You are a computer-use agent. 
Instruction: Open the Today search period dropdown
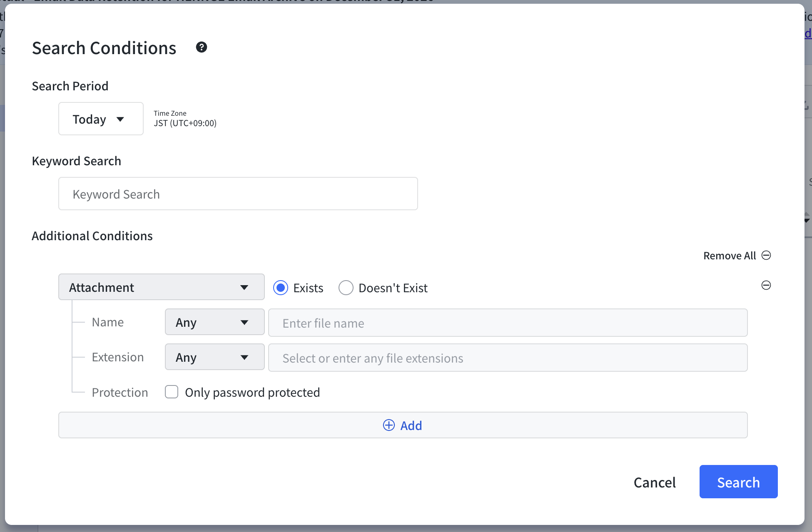pos(101,119)
